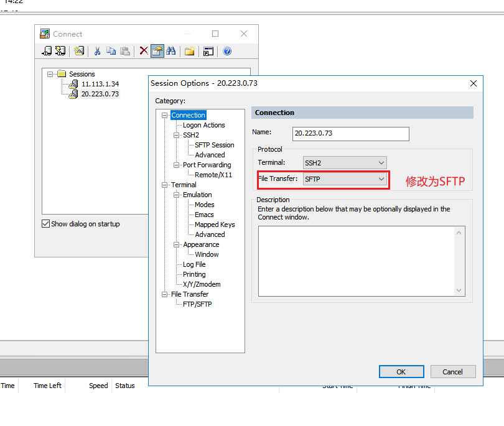Click the Cut scissors icon

pos(98,51)
